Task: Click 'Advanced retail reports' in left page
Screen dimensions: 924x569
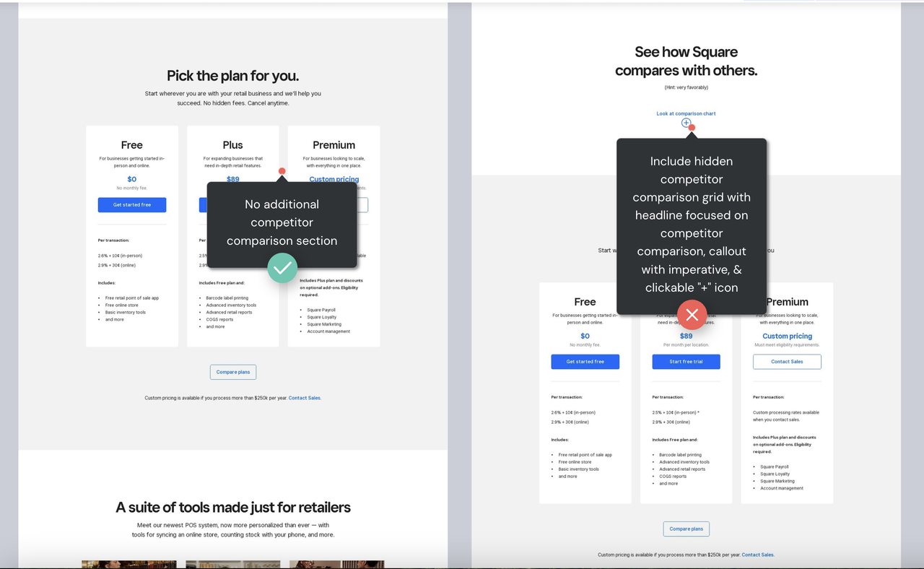Action: coord(229,312)
